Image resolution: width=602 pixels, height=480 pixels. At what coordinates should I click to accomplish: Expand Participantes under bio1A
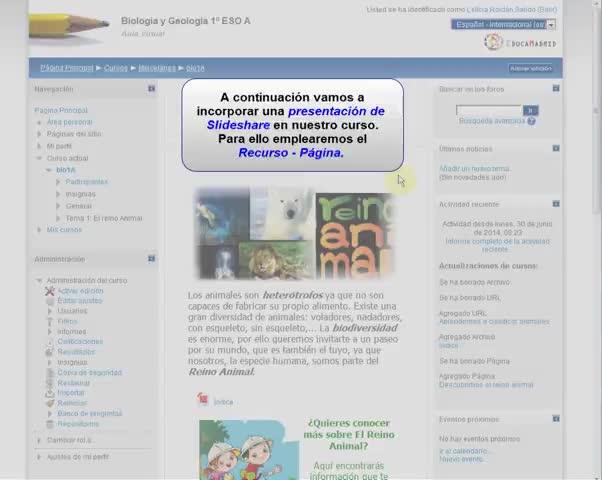pos(58,182)
